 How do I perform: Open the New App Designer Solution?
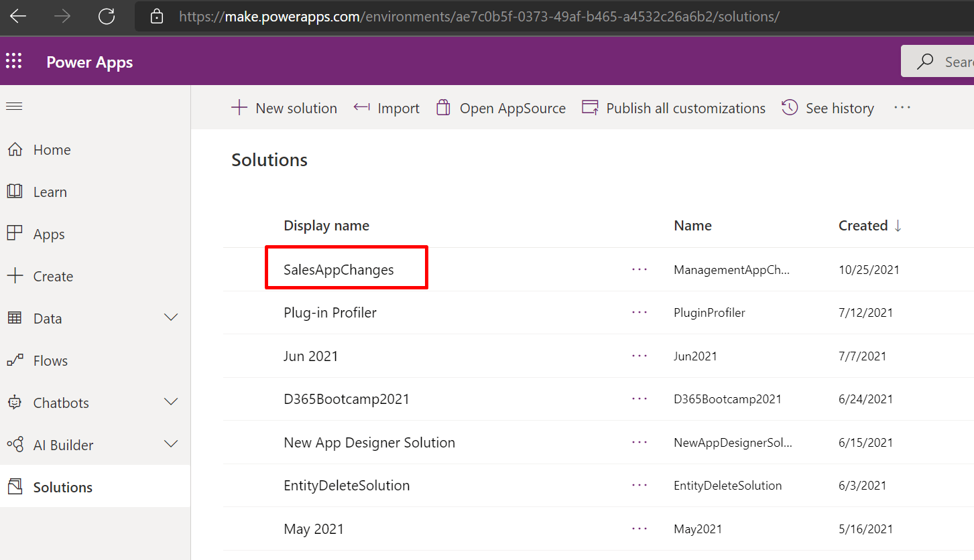pos(369,443)
